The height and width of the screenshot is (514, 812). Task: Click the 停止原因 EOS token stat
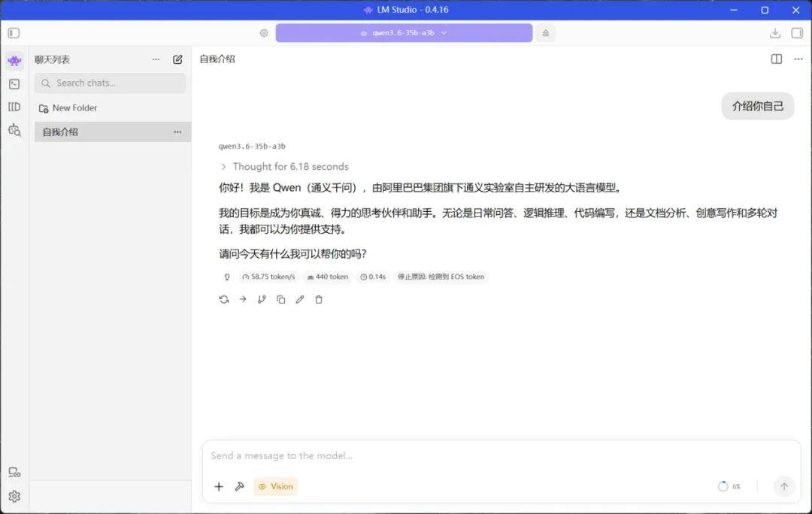pos(441,277)
